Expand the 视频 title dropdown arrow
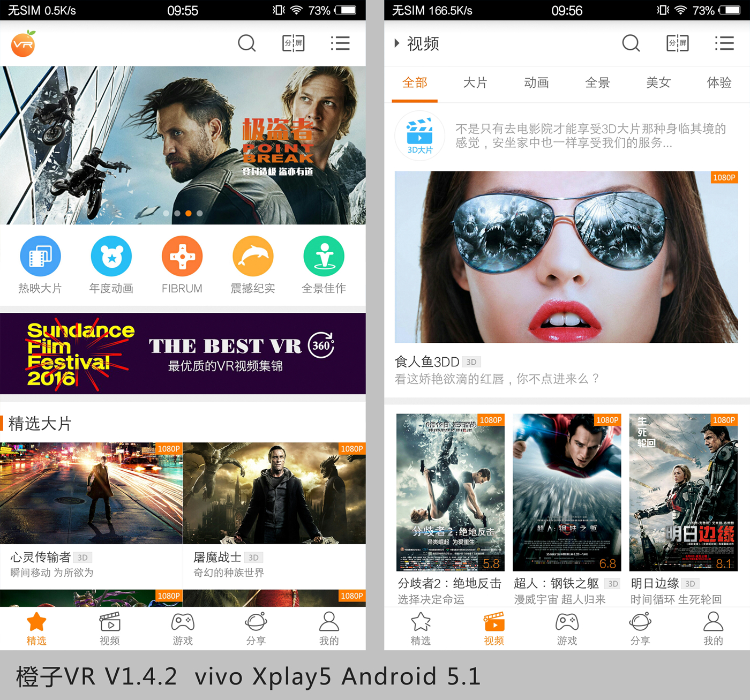Screen dimensions: 750x700 click(x=397, y=43)
